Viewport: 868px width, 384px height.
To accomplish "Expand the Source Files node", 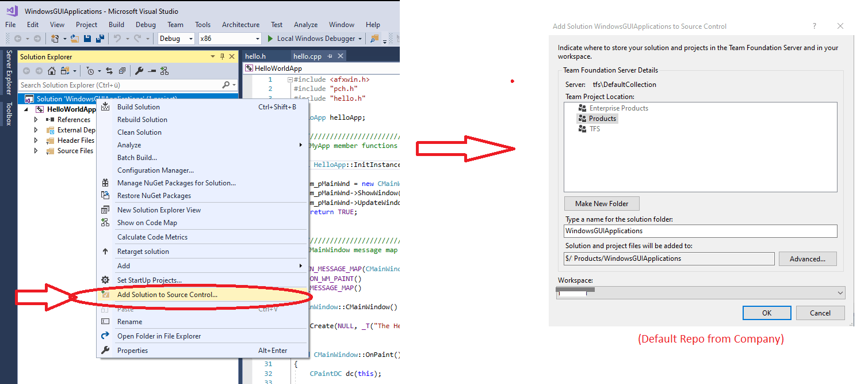I will coord(36,151).
